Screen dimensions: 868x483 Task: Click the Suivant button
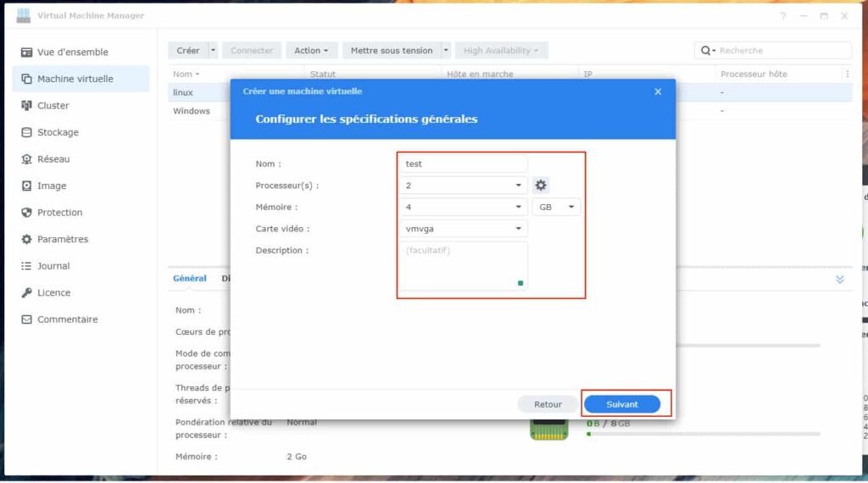pos(621,404)
